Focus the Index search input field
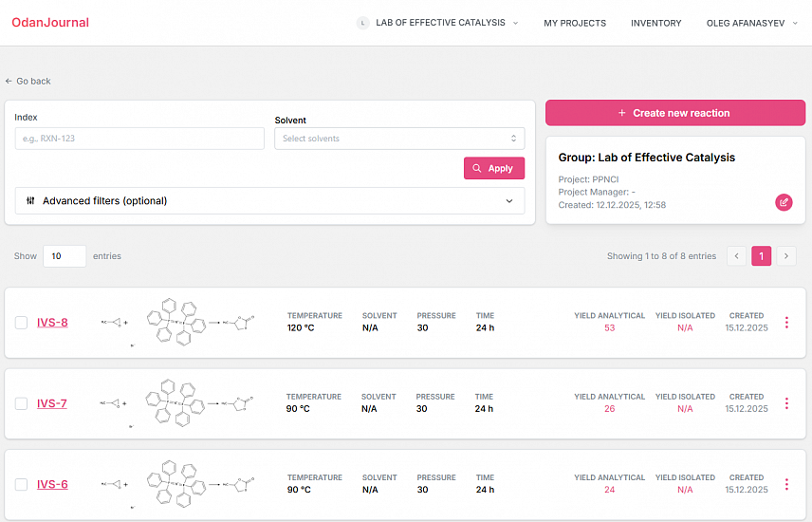Viewport: 812px width, 522px height. [139, 139]
